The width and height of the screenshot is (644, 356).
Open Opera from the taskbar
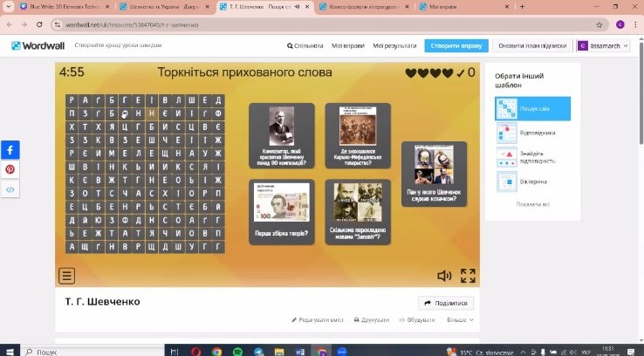pos(196,352)
